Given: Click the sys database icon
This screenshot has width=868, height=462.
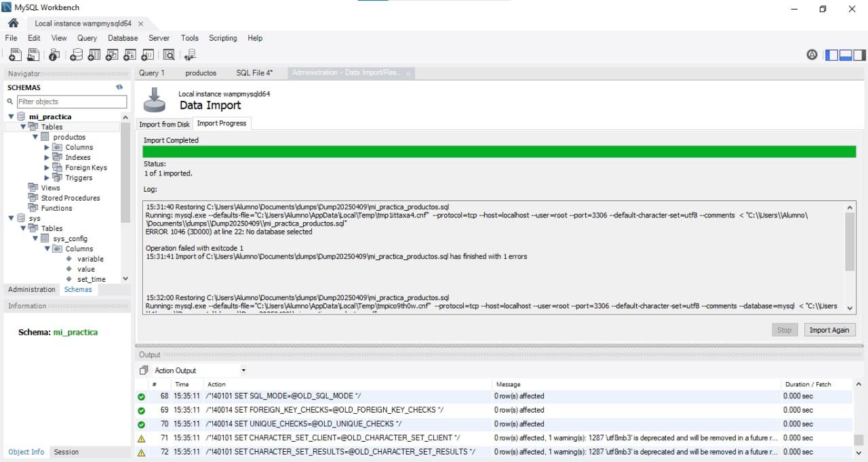Looking at the screenshot, I should click(21, 218).
